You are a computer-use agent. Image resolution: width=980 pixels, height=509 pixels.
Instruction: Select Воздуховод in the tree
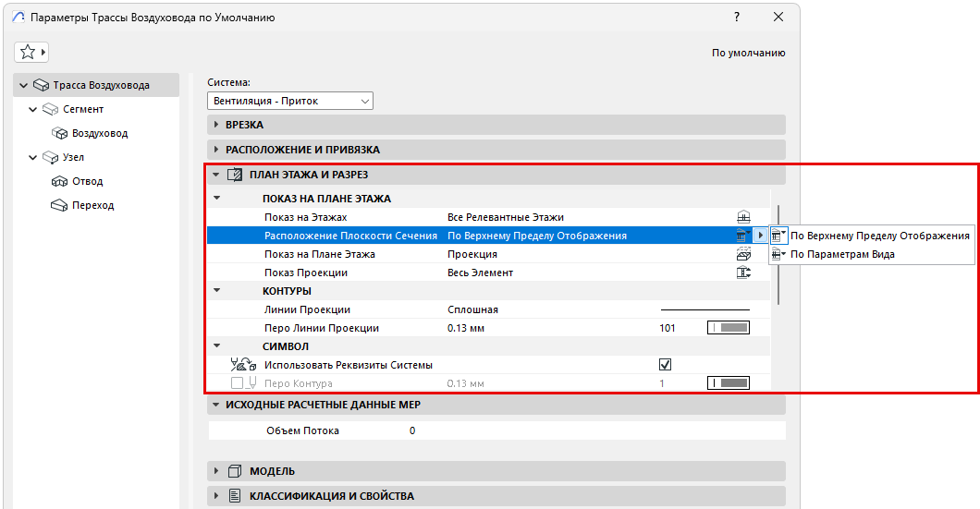click(x=100, y=133)
